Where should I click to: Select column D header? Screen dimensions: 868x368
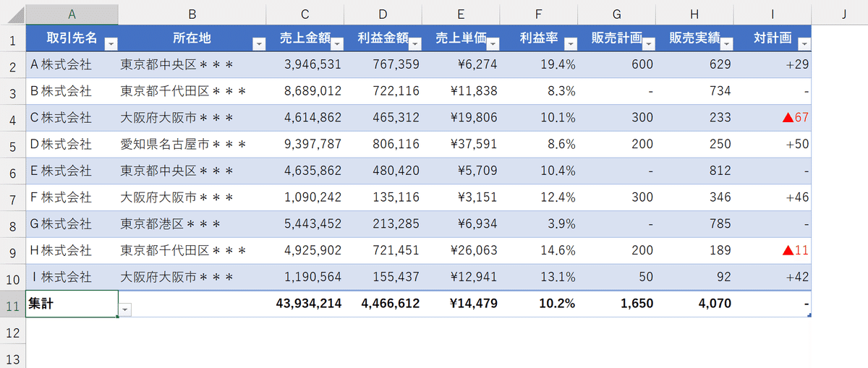click(383, 14)
